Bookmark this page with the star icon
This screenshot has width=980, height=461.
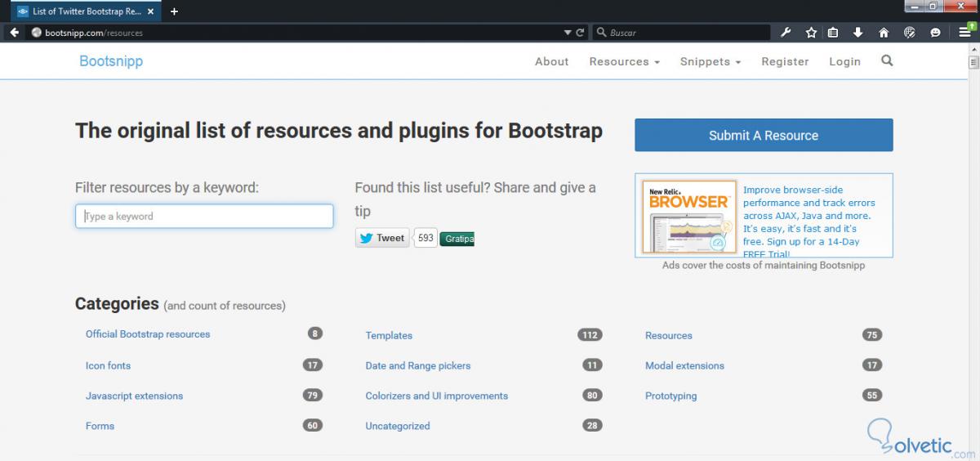pyautogui.click(x=811, y=33)
